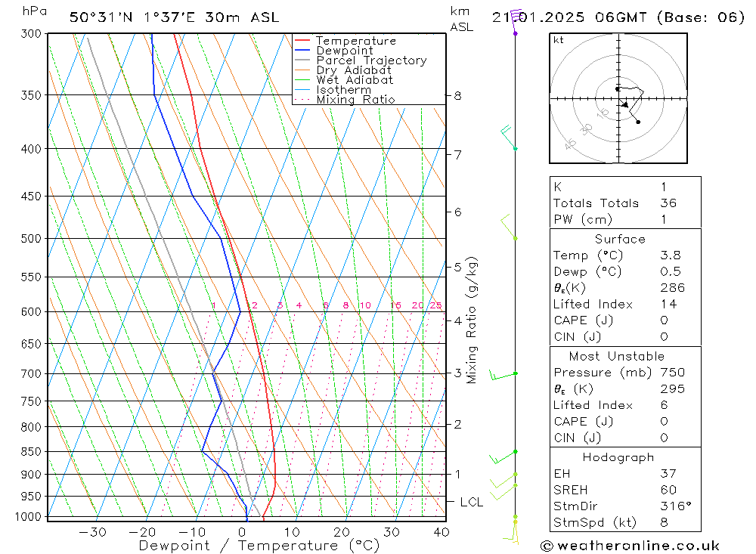
Task: Click the Most Unstable theta-E value 295
Action: coord(673,389)
